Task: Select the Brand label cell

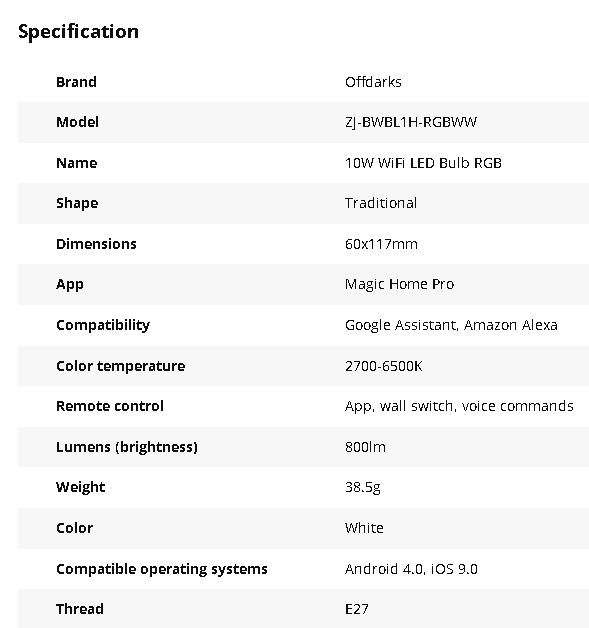Action: coord(76,82)
